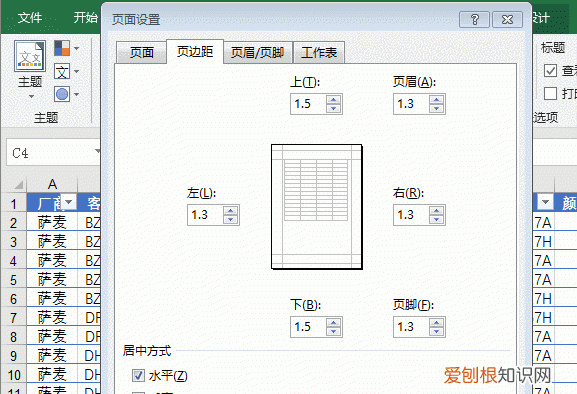
Task: Increase footer 页脚(F) spinner up
Action: point(436,322)
